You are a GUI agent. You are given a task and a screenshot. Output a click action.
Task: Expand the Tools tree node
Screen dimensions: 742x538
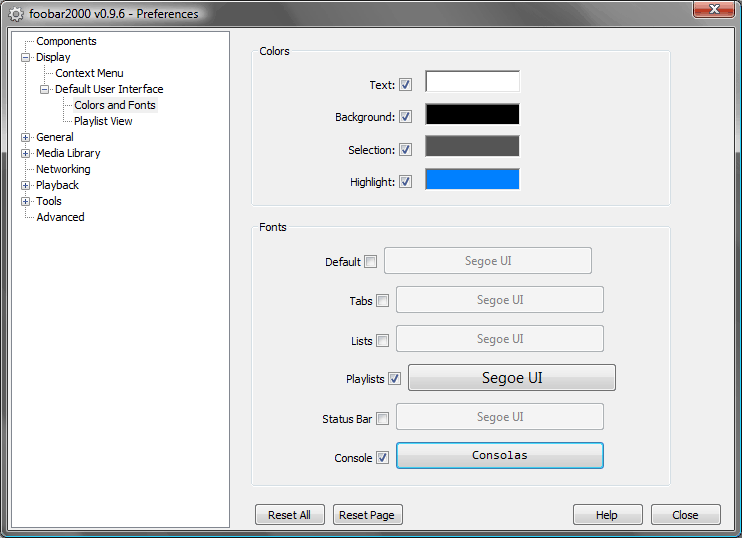point(26,202)
